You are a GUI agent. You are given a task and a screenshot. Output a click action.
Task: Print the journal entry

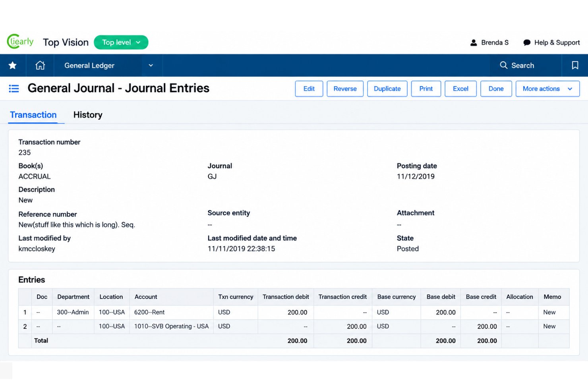[x=426, y=89]
